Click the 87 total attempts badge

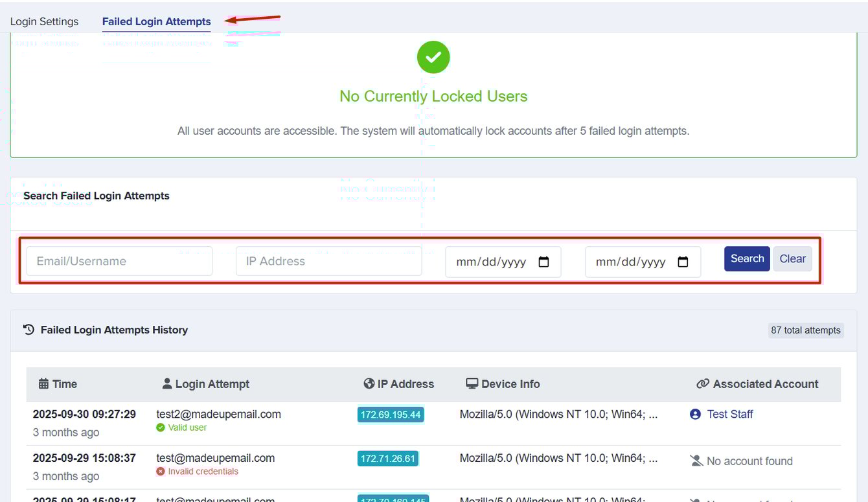pos(805,330)
